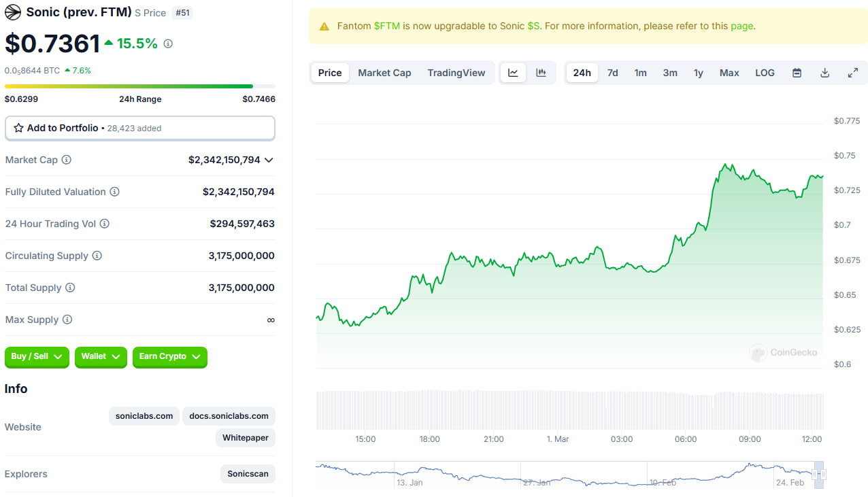Click 24 Hour Trading Vol info icon
Image resolution: width=868 pixels, height=497 pixels.
[x=105, y=224]
